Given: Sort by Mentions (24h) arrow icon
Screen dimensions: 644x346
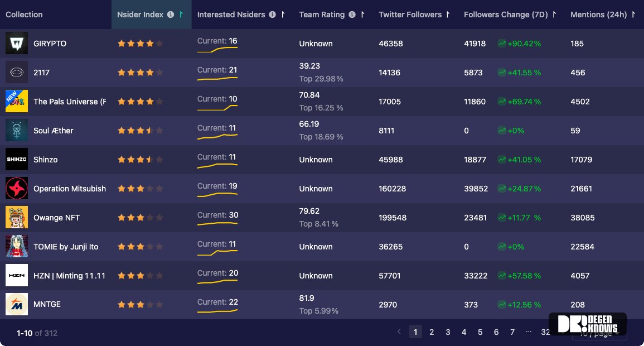Looking at the screenshot, I should coord(633,15).
